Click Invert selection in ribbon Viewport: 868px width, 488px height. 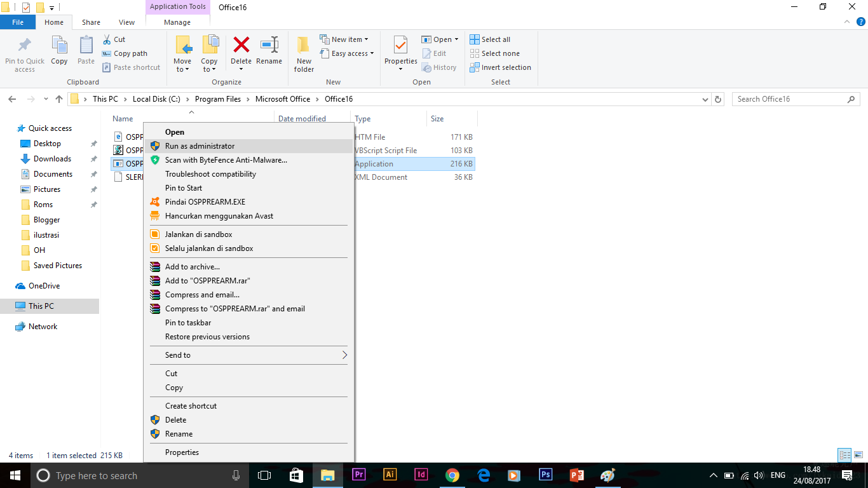point(500,67)
